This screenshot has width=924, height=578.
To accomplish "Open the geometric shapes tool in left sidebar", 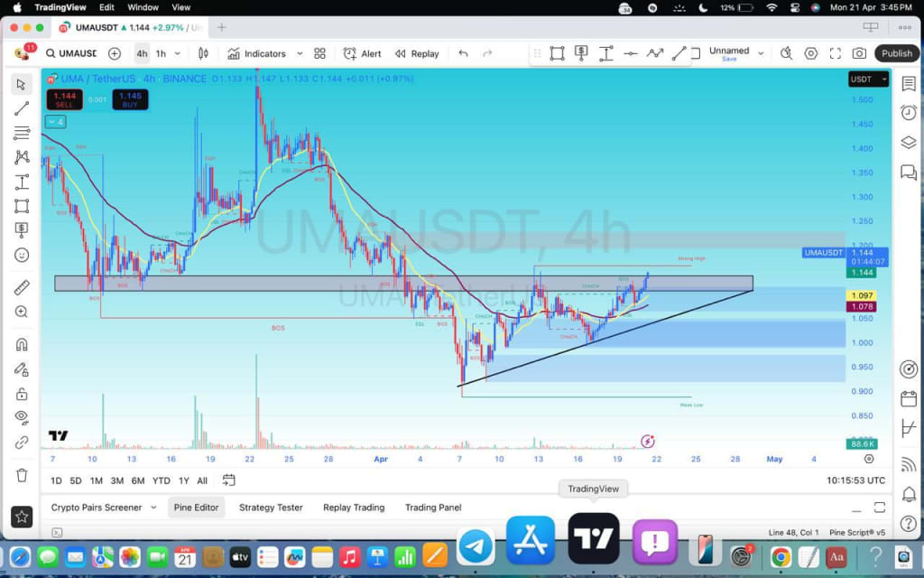I will tap(22, 206).
